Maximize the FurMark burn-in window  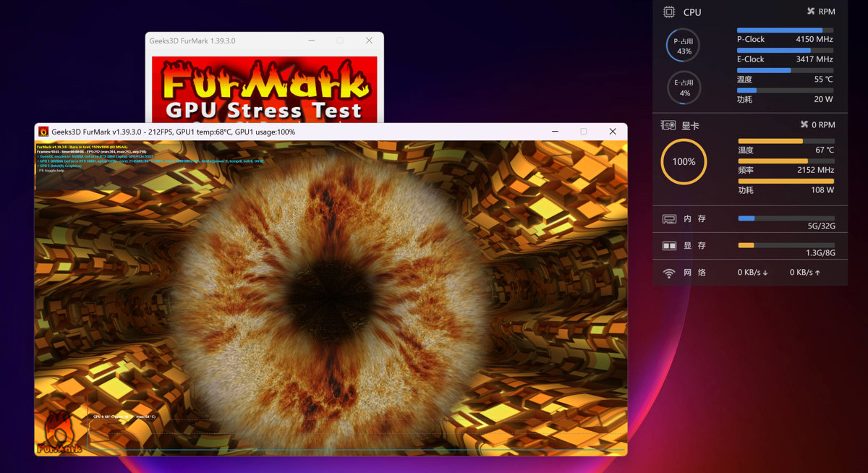click(x=584, y=132)
